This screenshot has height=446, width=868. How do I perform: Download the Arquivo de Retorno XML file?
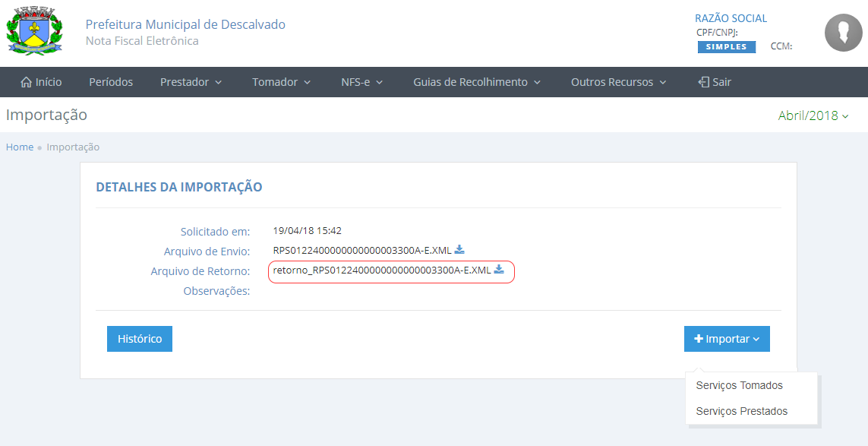(x=499, y=270)
